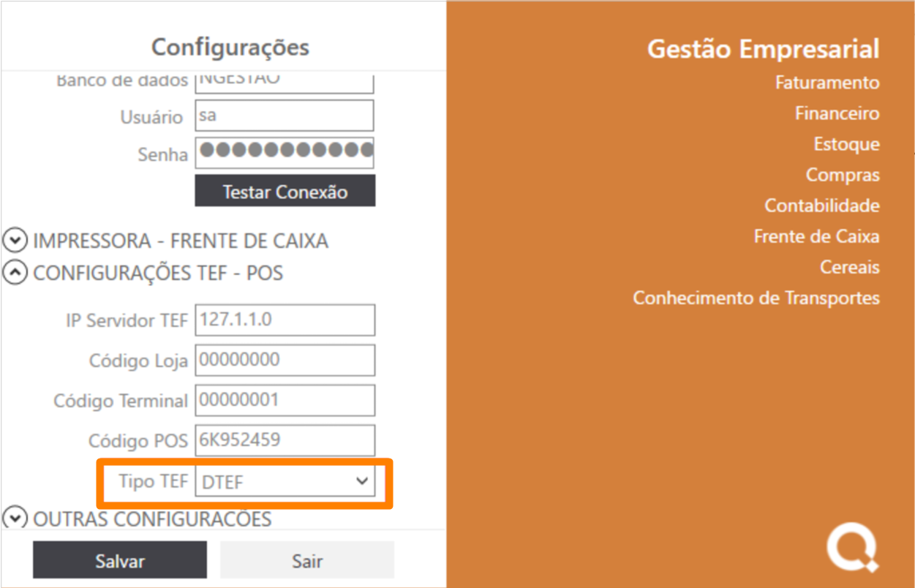
Task: Expand Impressora - Frente de Caixa section
Action: click(x=15, y=241)
